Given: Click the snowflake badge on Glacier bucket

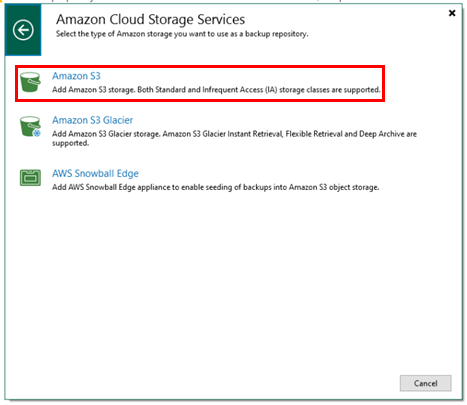Looking at the screenshot, I should point(37,133).
